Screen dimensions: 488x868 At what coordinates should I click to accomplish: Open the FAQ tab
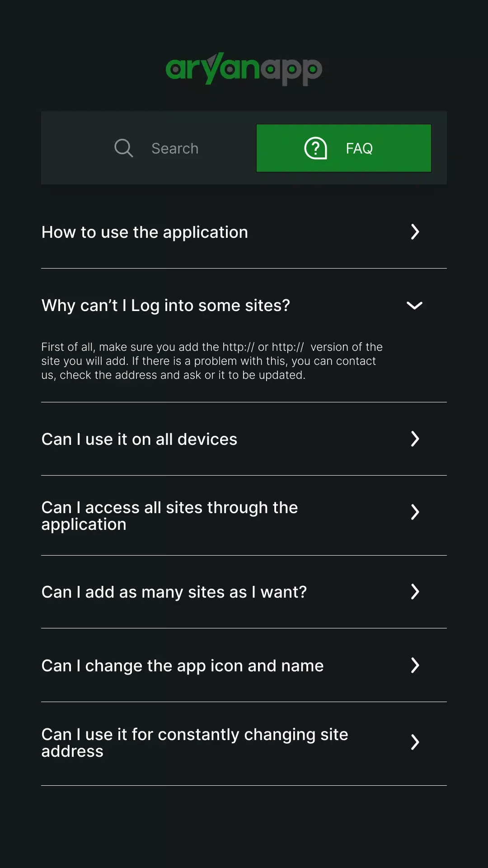tap(343, 148)
